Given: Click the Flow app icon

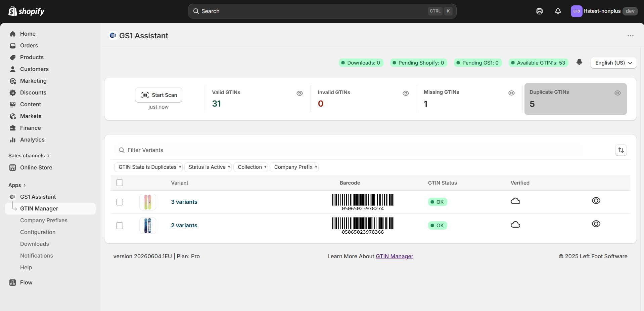Looking at the screenshot, I should (x=13, y=282).
